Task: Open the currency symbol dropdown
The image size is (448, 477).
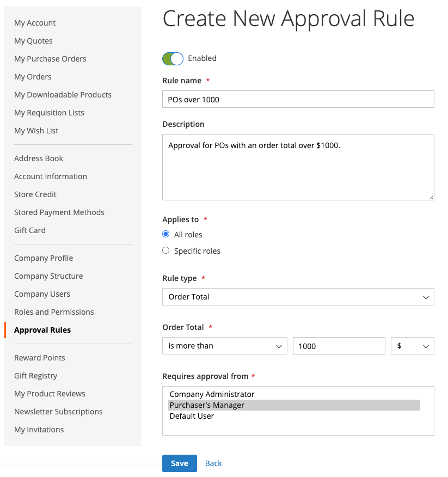Action: point(412,346)
